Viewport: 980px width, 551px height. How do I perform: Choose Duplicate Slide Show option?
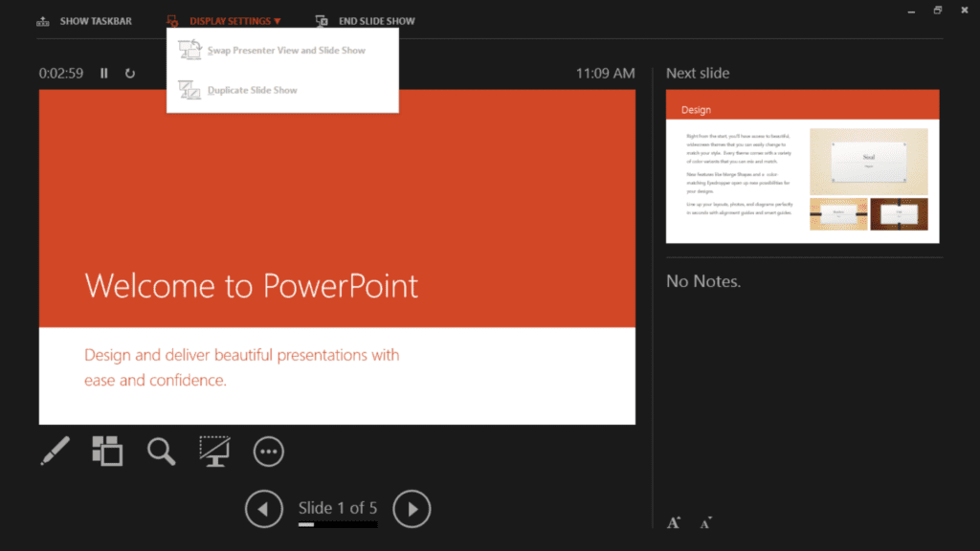click(x=282, y=90)
